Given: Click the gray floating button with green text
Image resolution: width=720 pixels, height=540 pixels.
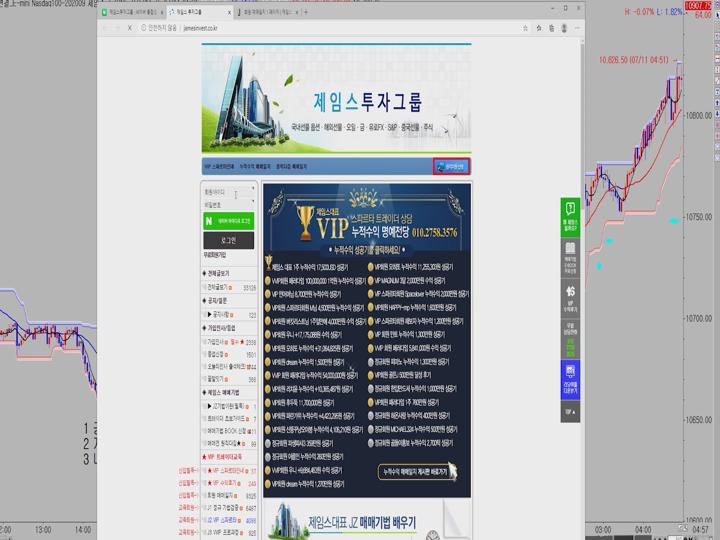Looking at the screenshot, I should point(570,339).
